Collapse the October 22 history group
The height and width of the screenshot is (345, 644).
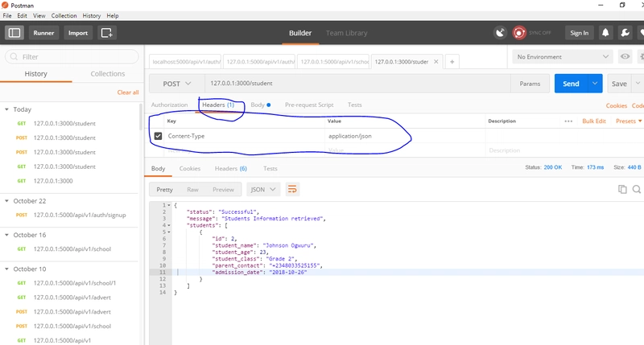click(6, 201)
